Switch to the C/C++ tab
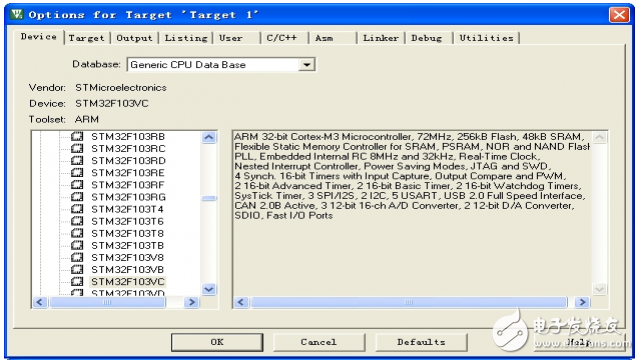The height and width of the screenshot is (360, 640). tap(282, 38)
